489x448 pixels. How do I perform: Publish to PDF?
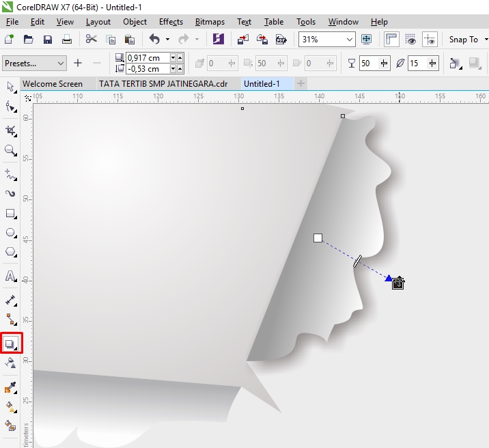click(281, 40)
